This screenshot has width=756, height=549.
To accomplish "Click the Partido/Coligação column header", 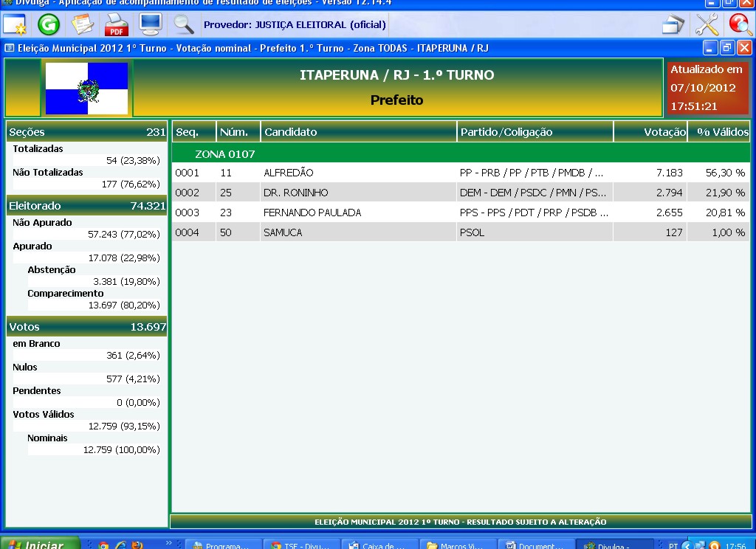I will tap(535, 132).
